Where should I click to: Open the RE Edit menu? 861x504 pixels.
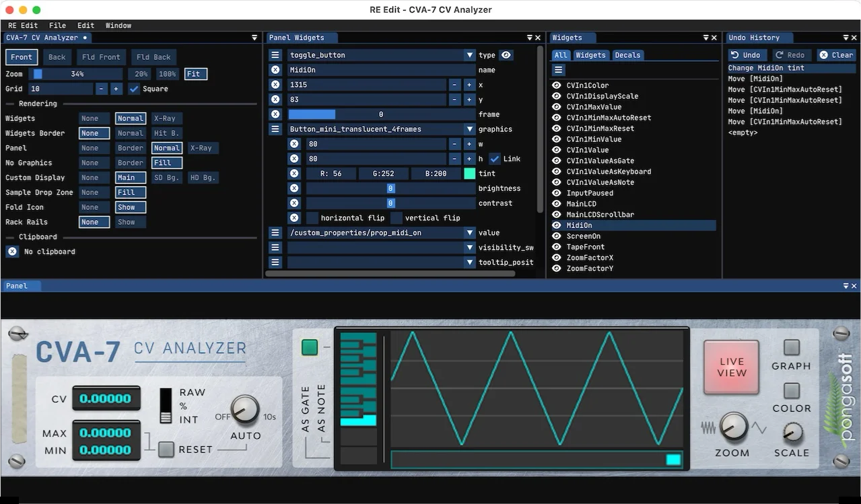click(x=23, y=26)
